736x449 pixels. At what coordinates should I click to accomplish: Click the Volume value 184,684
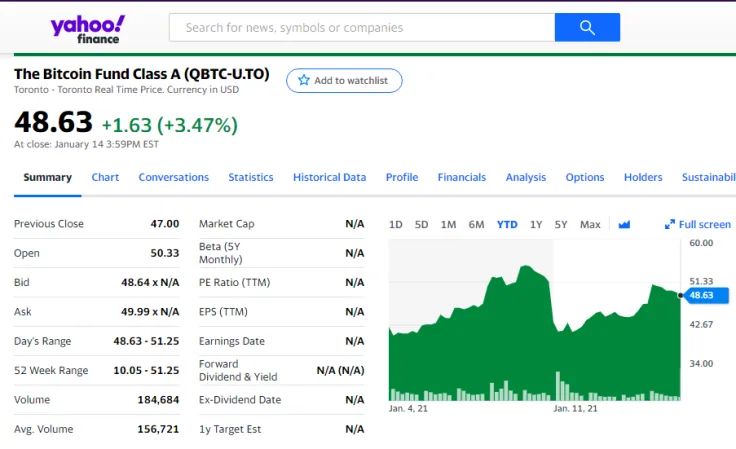pos(158,400)
